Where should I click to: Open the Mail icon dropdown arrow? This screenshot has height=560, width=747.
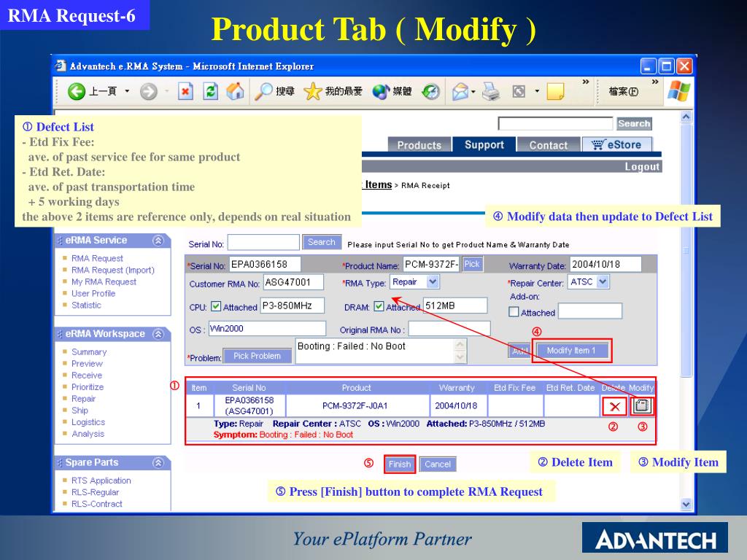[x=473, y=91]
